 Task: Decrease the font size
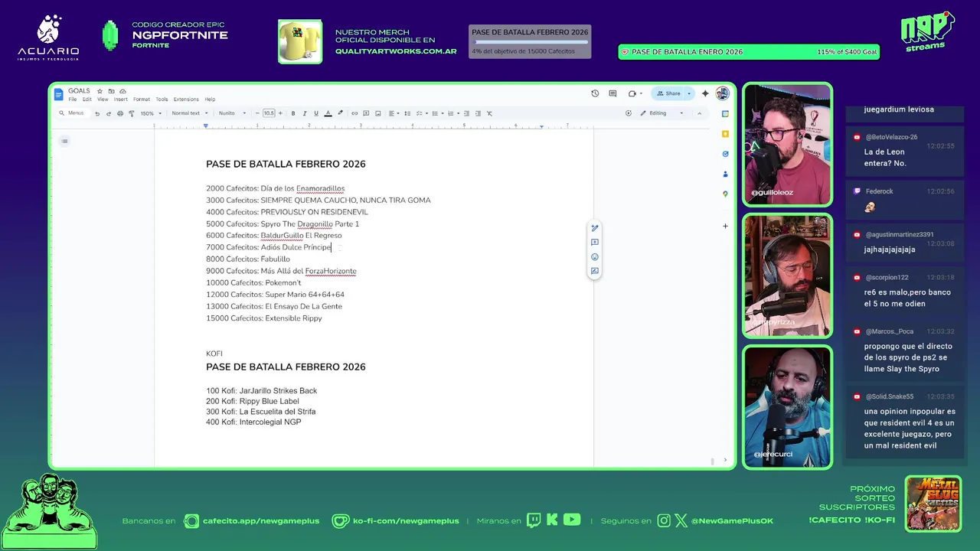tap(257, 113)
